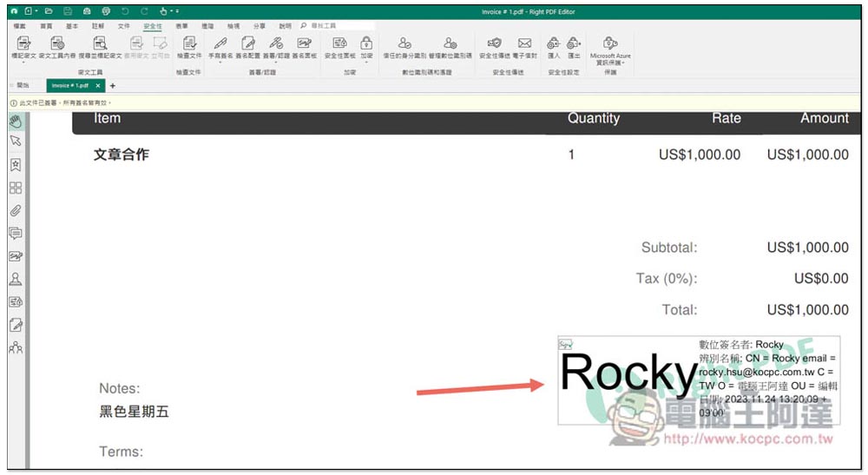Click 匯入 import security settings
The width and height of the screenshot is (868, 475).
554,47
